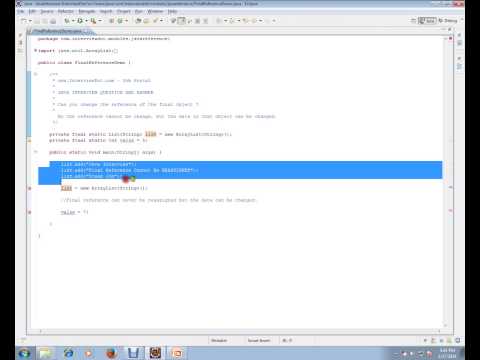Click the New toolbar icon
This screenshot has width=480, height=360.
24,21
